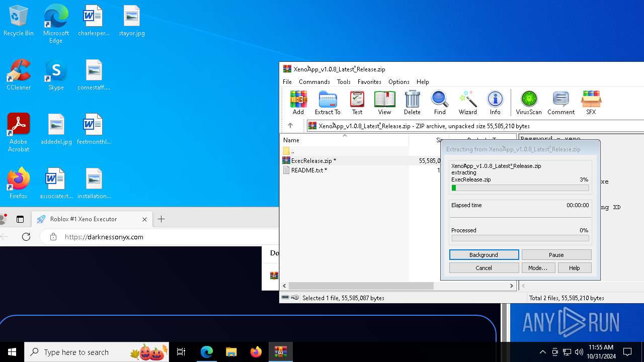Click the View toolbar icon
This screenshot has width=644, height=362.
[x=384, y=103]
